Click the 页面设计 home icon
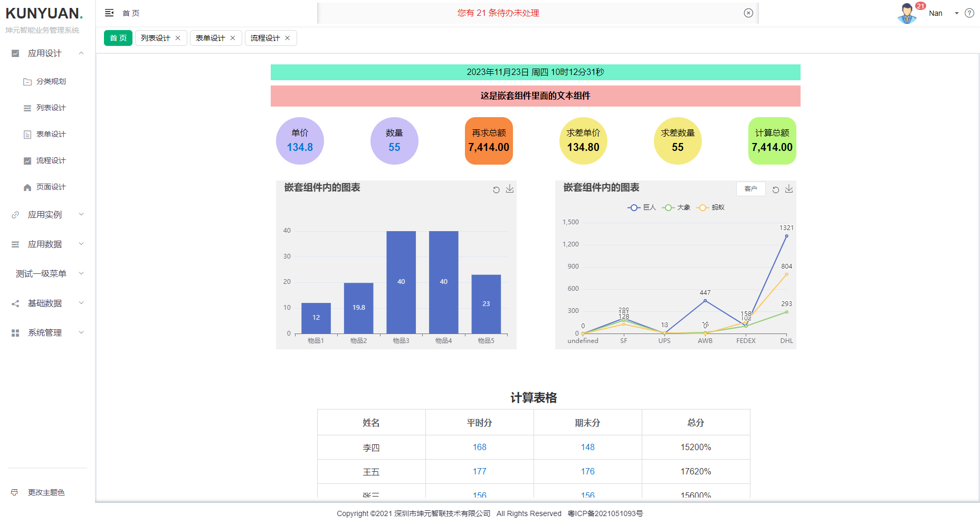980x524 pixels. point(27,187)
